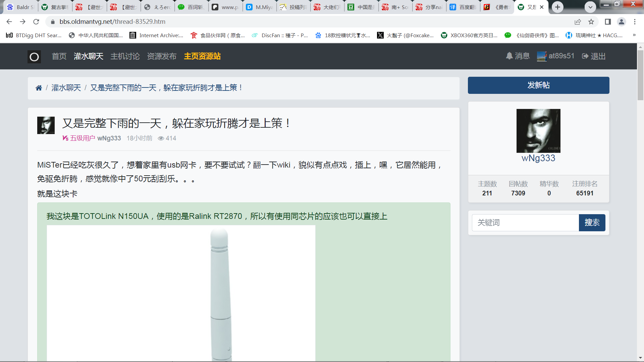Screen dimensions: 644x362
Task: Show more bookmarks with the chevron
Action: pyautogui.click(x=634, y=35)
